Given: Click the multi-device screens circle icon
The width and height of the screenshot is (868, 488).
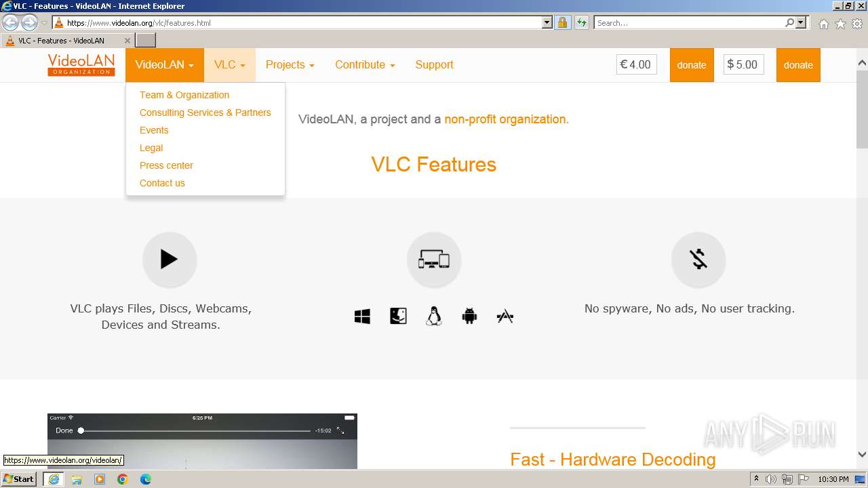Looking at the screenshot, I should click(x=434, y=260).
